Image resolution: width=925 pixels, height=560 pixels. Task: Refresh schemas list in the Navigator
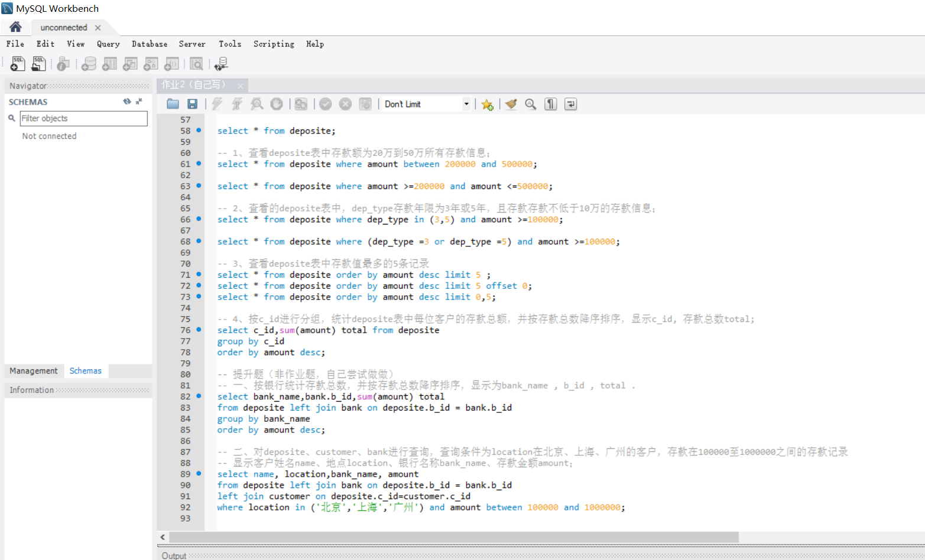coord(126,102)
